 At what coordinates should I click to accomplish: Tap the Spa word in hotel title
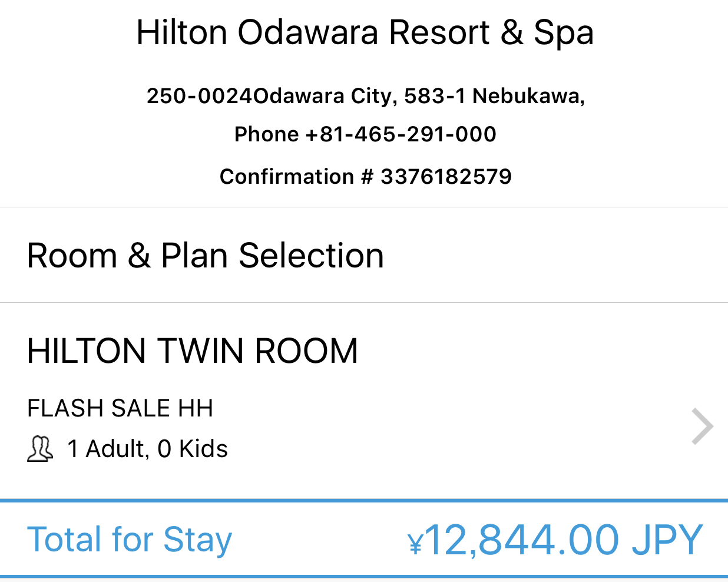[563, 33]
